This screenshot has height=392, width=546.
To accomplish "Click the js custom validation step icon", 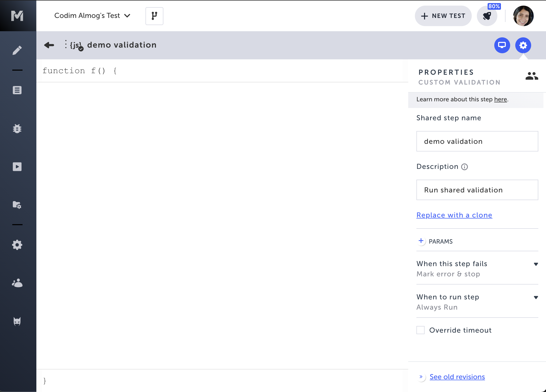I will tap(76, 46).
